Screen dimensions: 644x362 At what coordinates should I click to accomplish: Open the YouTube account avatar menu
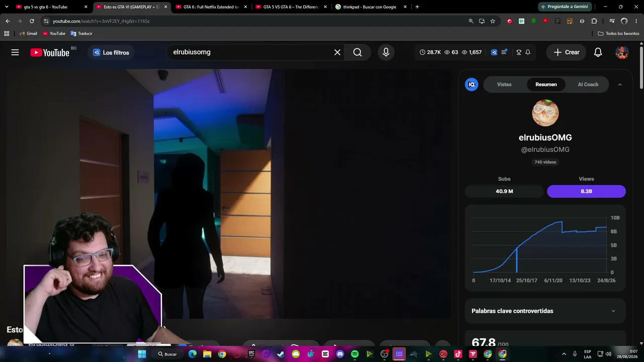click(622, 52)
